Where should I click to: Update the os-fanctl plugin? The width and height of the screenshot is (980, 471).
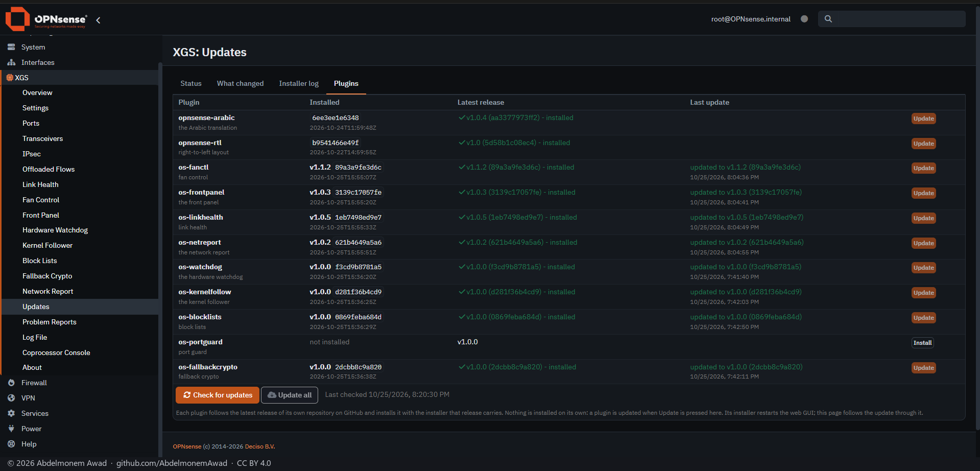923,168
